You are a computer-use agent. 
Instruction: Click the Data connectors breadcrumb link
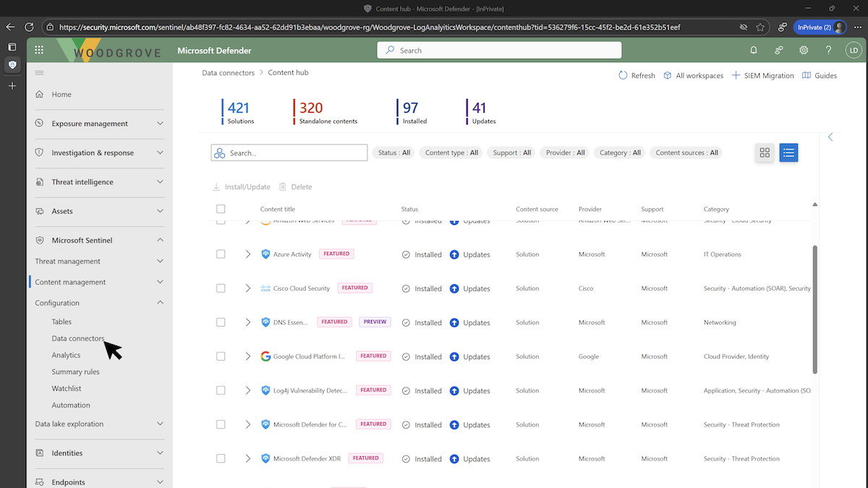pos(228,72)
